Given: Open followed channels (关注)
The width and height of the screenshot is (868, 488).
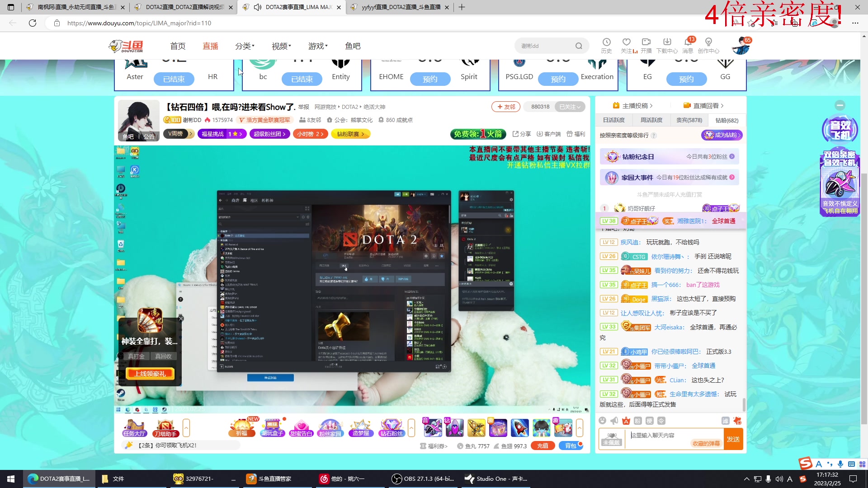Looking at the screenshot, I should (627, 46).
